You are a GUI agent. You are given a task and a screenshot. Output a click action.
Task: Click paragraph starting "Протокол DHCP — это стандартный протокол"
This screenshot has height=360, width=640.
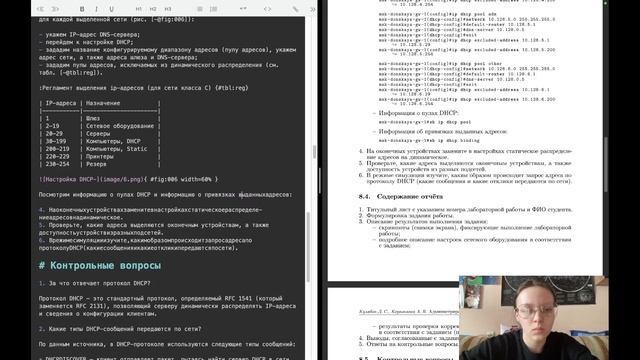click(x=167, y=306)
